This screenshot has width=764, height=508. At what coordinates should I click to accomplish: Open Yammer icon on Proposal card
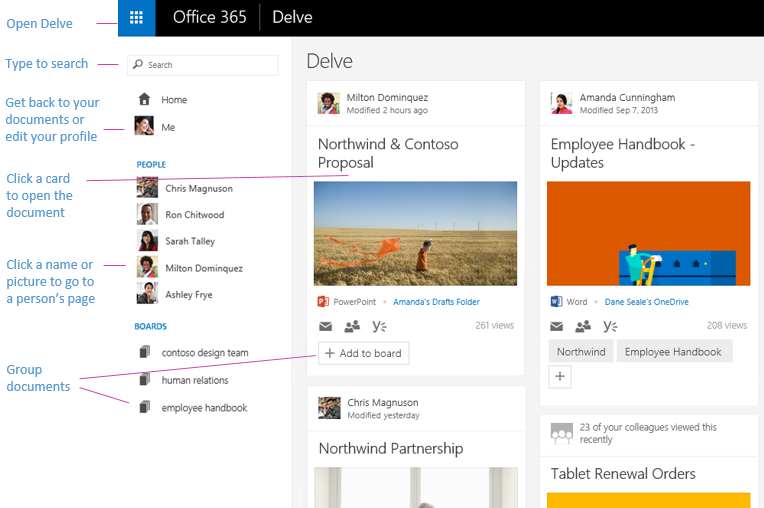pos(379,326)
